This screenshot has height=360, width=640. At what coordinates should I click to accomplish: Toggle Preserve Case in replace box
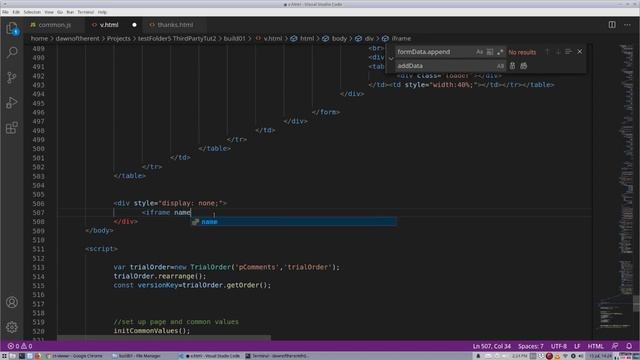(x=500, y=66)
